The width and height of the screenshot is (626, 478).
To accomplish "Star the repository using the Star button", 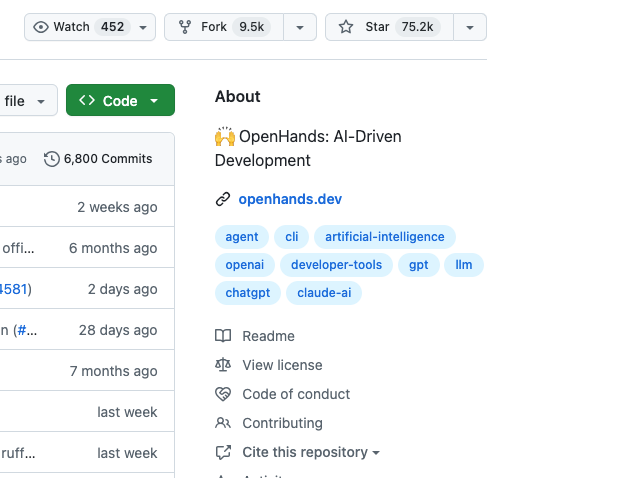I will coord(389,27).
